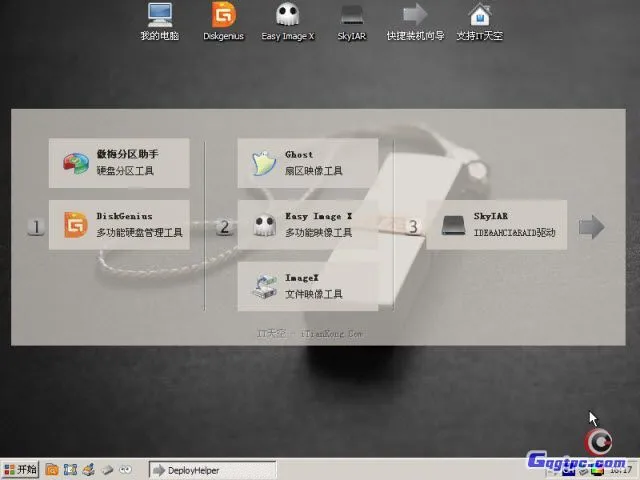Open the 我的电脑 desktop icon

(160, 21)
